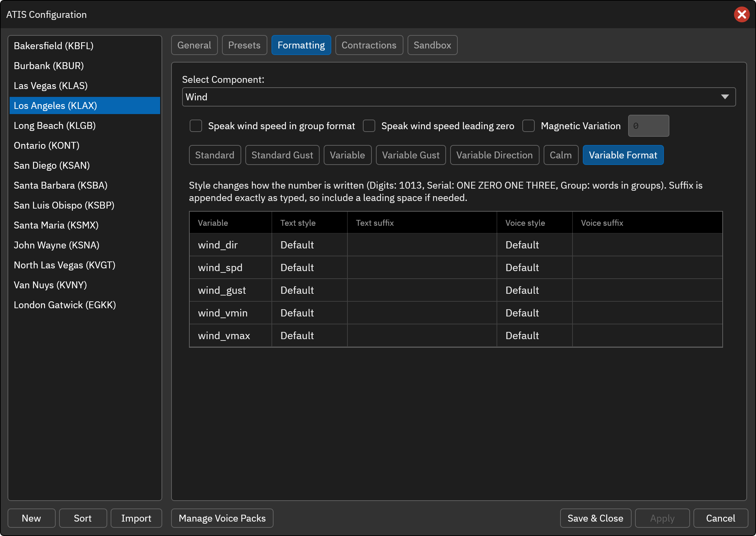
Task: Check the Magnetic Variation checkbox
Action: coord(529,126)
